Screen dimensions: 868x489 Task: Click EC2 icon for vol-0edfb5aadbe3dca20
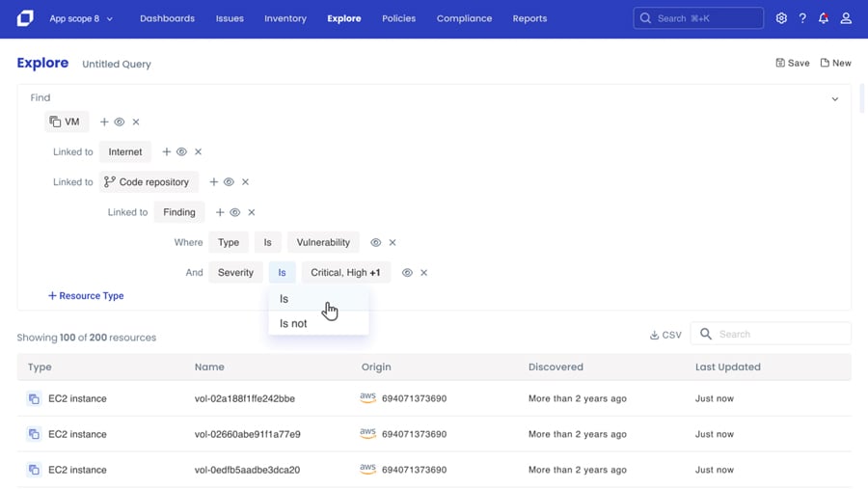34,470
